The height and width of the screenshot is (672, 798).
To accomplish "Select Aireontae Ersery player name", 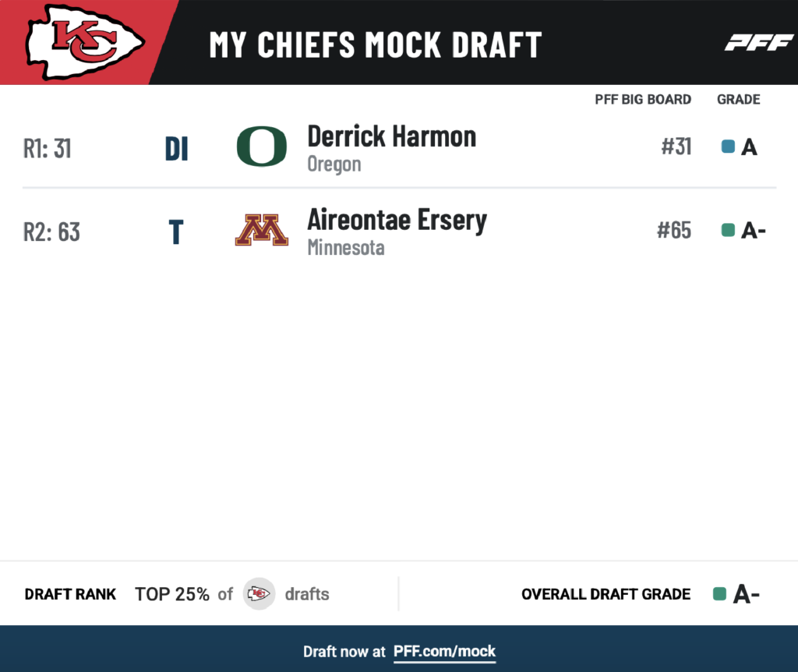I will coord(397,221).
